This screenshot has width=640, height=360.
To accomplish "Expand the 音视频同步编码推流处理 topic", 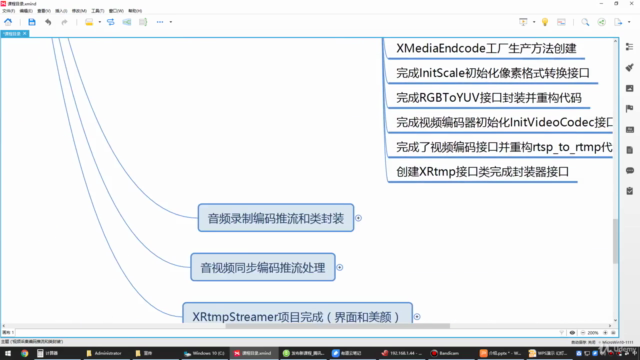I will point(340,267).
